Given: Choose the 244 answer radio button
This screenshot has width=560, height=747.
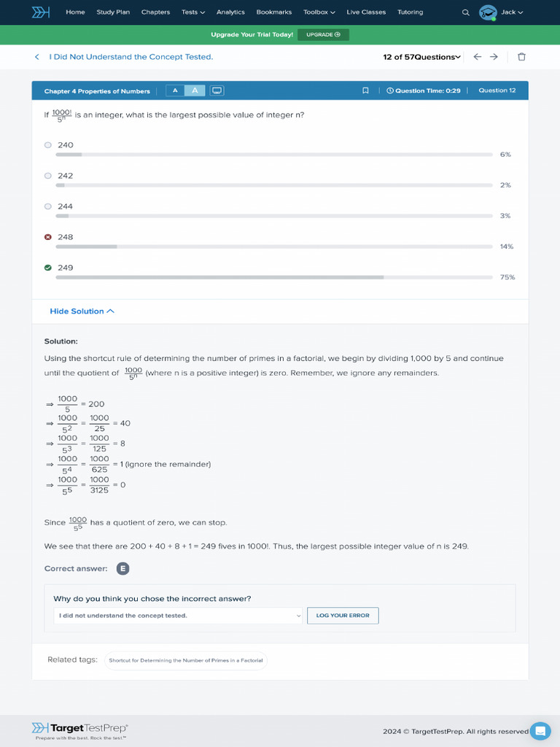Looking at the screenshot, I should pos(48,206).
